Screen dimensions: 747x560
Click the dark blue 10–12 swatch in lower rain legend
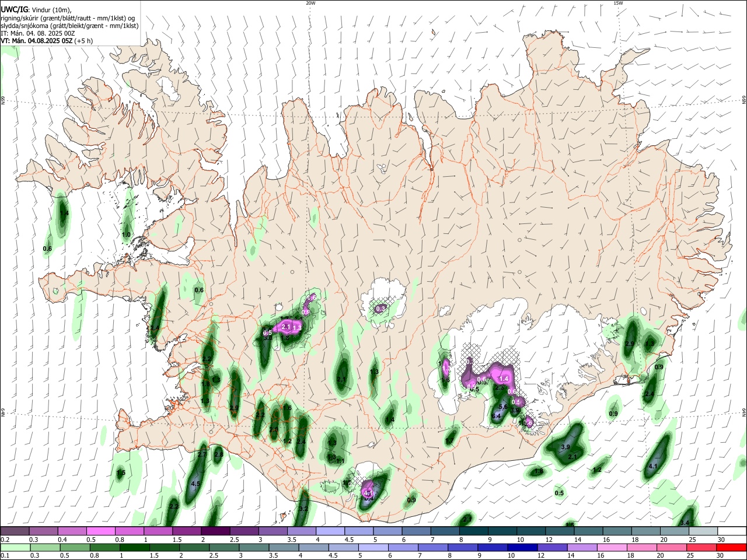(x=521, y=547)
